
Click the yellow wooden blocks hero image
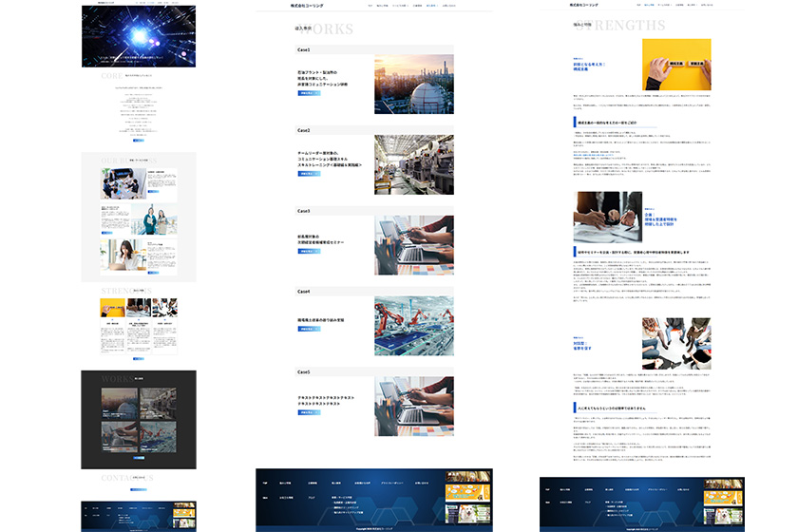pos(676,63)
